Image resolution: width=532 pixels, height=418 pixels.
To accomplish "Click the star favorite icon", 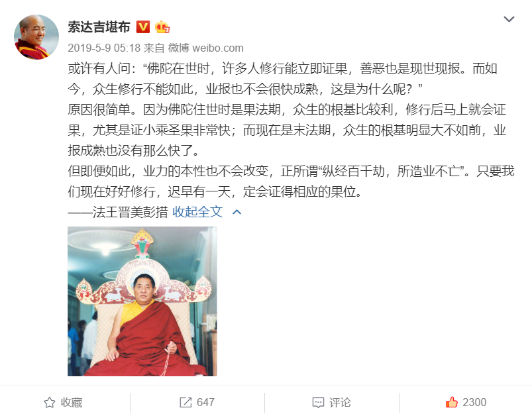I will pyautogui.click(x=50, y=402).
